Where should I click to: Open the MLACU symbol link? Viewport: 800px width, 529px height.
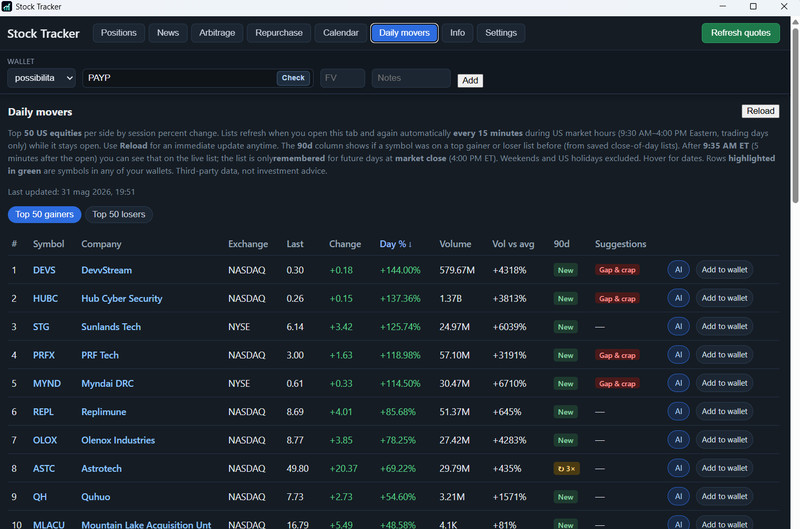[48, 524]
